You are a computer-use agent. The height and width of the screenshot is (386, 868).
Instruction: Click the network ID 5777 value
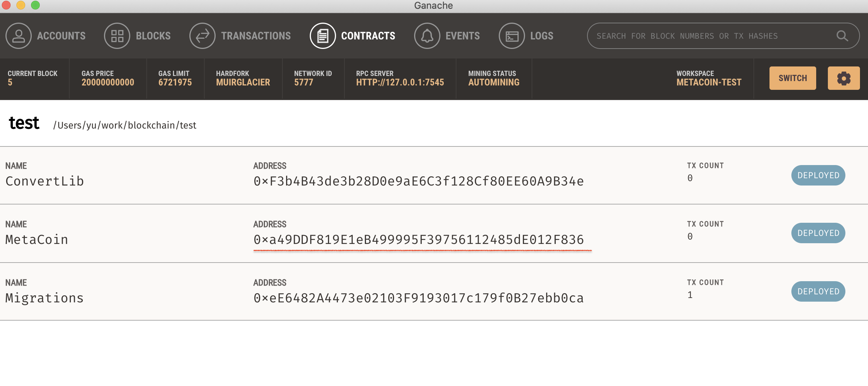(304, 83)
